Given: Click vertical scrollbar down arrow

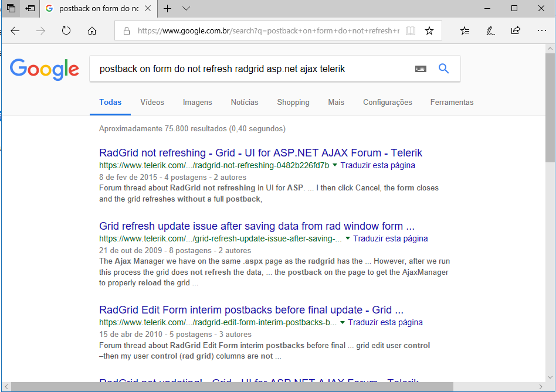Looking at the screenshot, I should [550, 377].
